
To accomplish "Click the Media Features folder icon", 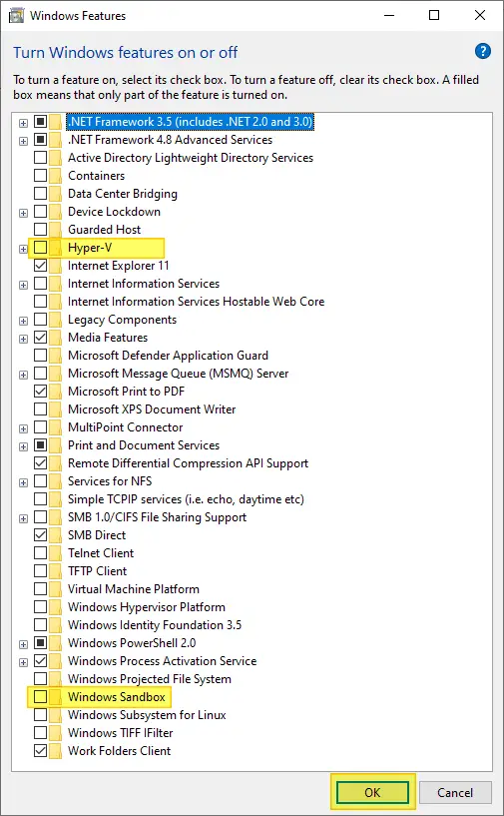I will [x=56, y=338].
